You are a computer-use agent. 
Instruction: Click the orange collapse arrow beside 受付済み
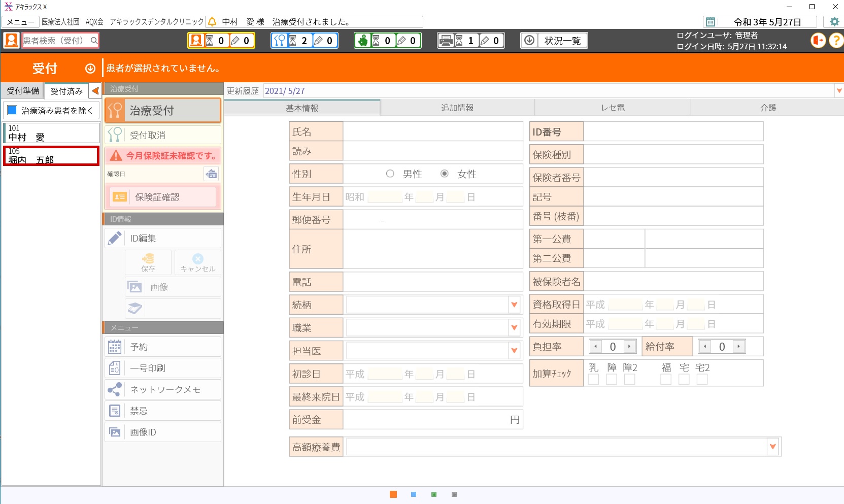[x=95, y=91]
